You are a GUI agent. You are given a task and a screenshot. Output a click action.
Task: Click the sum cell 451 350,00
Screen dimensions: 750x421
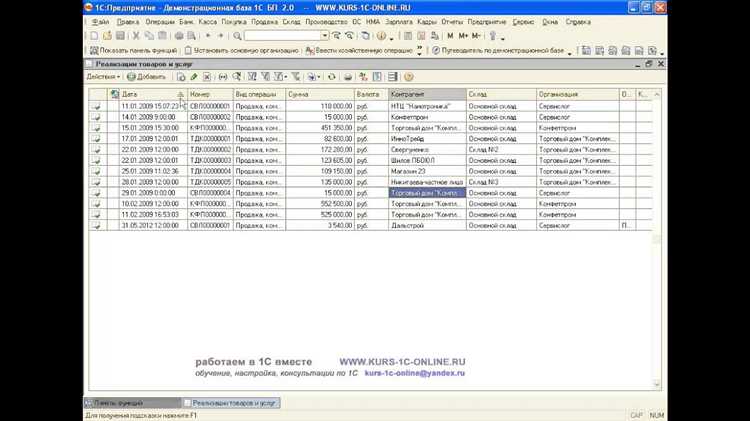pos(320,128)
